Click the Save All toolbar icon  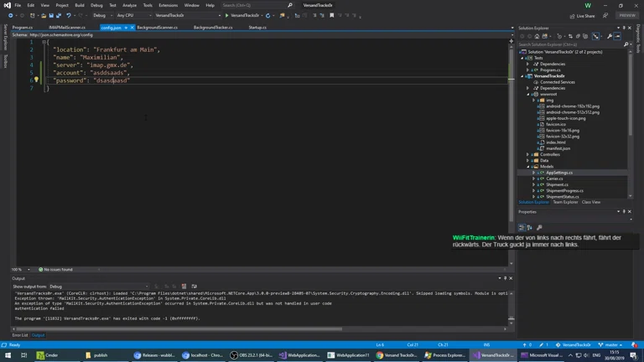[59, 16]
